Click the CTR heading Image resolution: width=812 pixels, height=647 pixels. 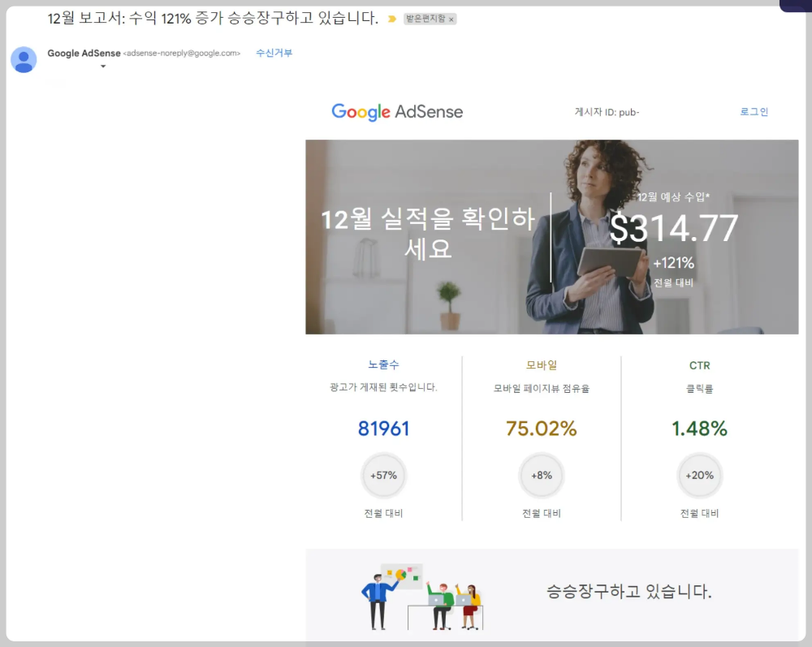700,365
